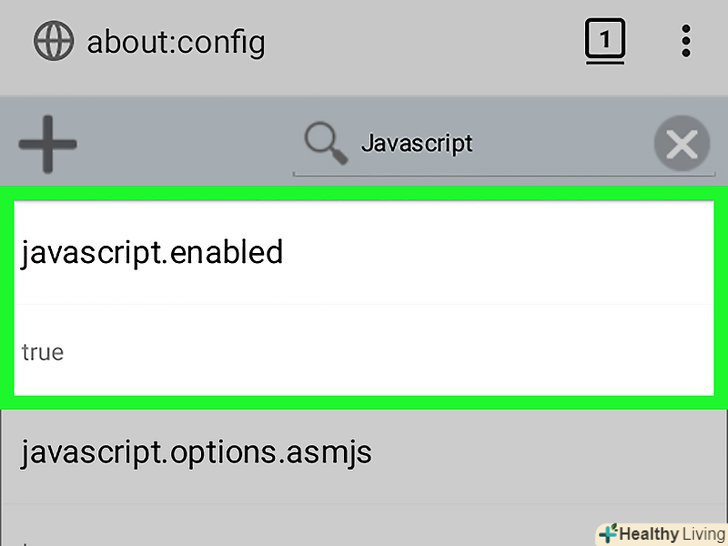Click blank space right of the true value
The width and height of the screenshot is (728, 546).
click(400, 352)
